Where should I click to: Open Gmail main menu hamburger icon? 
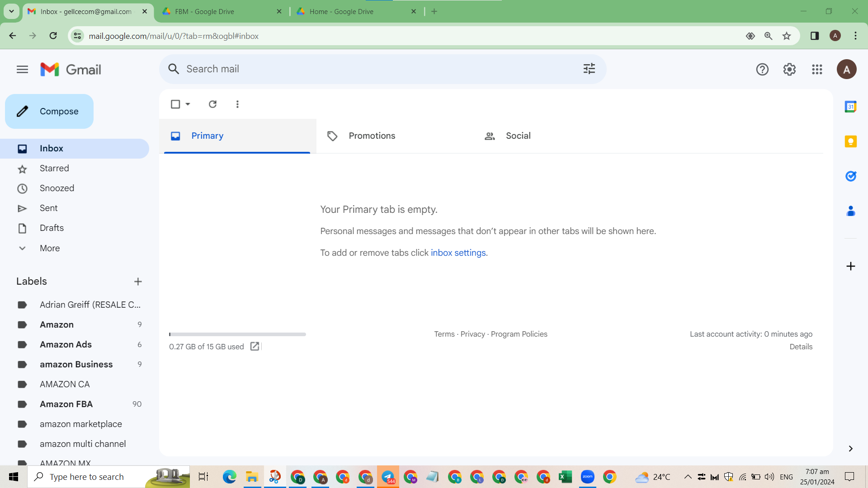click(22, 70)
